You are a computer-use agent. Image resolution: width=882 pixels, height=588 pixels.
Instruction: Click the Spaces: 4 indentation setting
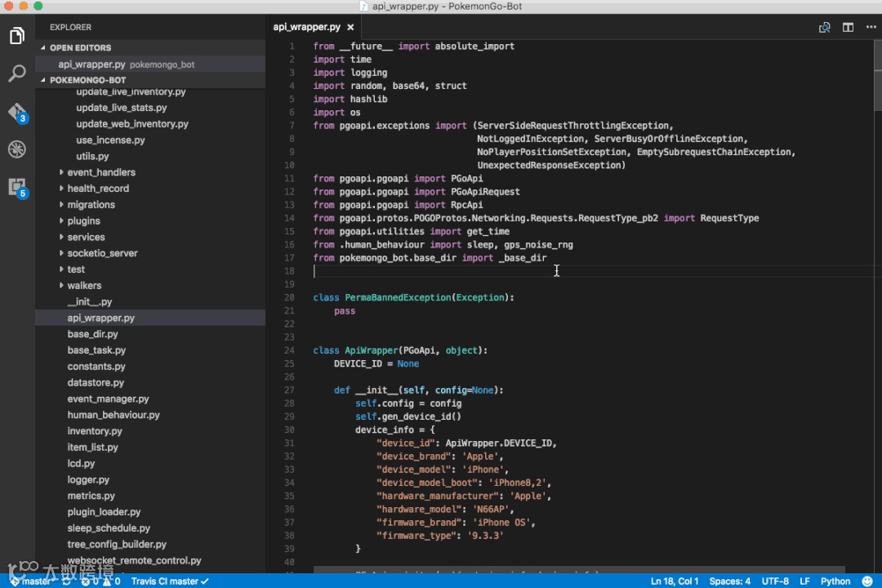click(x=729, y=581)
